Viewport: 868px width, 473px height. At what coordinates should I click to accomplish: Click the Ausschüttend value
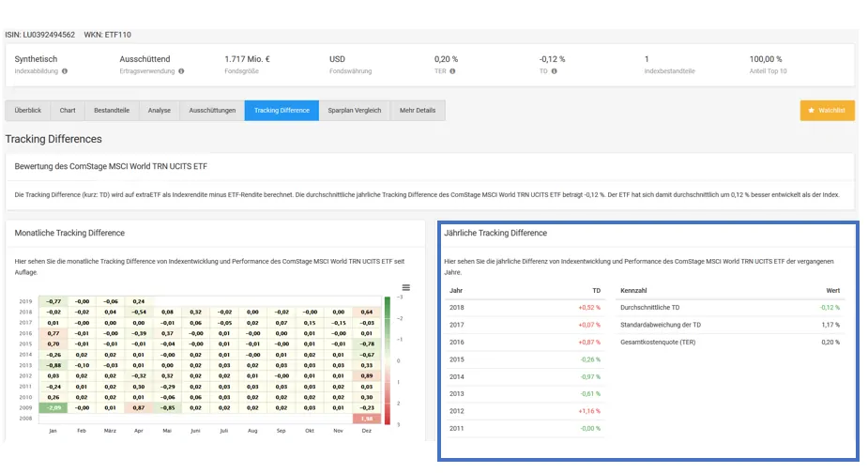[x=145, y=59]
